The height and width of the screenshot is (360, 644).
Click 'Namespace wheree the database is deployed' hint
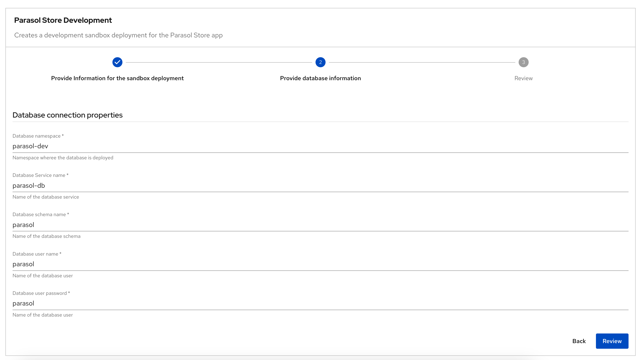pyautogui.click(x=63, y=158)
